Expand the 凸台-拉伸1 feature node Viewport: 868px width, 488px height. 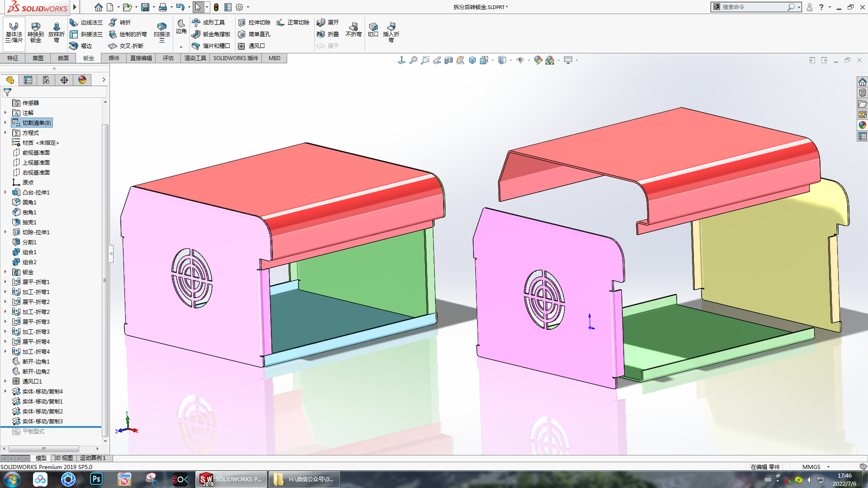(x=5, y=192)
